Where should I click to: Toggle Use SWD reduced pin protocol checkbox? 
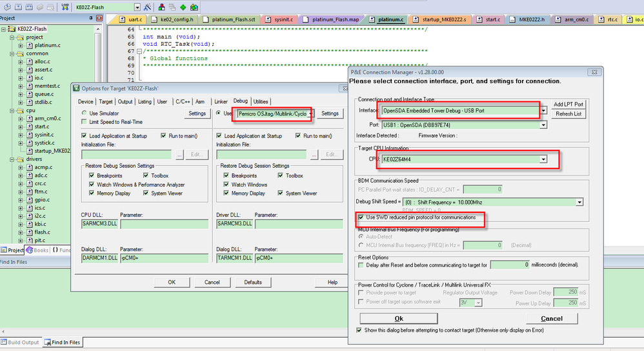tap(361, 217)
